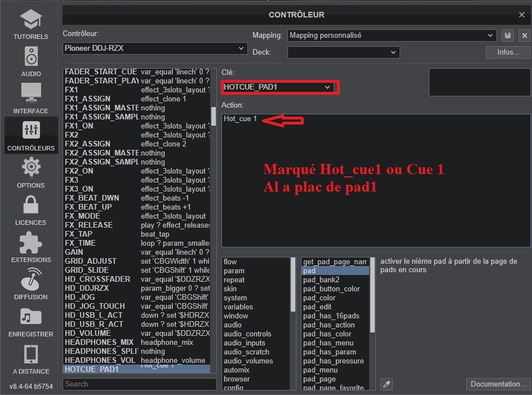This screenshot has height=395, width=532.
Task: Open the Enregistrer recording section
Action: click(30, 322)
